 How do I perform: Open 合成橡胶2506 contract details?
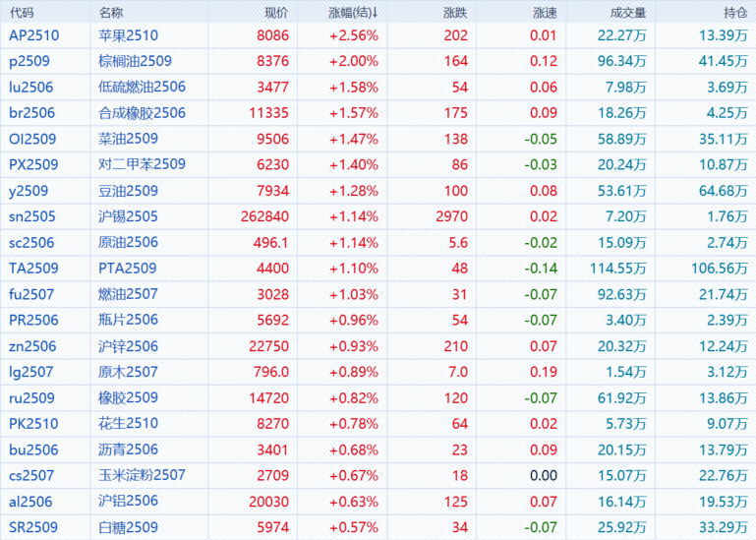tap(143, 113)
